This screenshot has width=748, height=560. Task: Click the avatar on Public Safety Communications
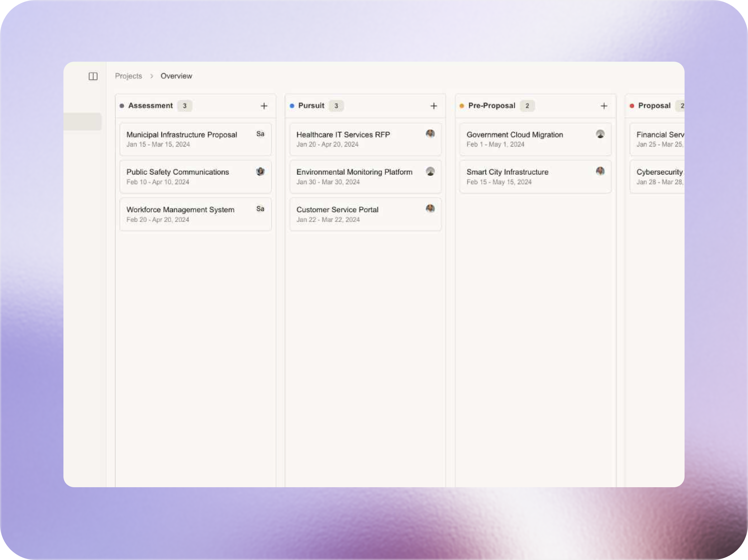pyautogui.click(x=260, y=171)
